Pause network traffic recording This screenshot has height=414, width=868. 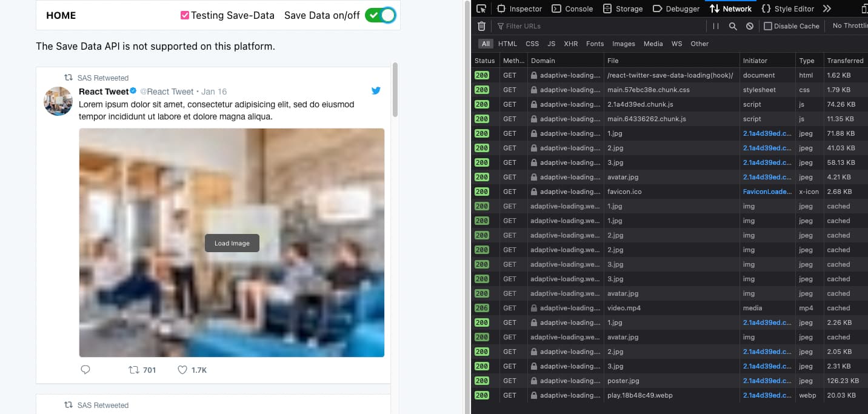[715, 25]
